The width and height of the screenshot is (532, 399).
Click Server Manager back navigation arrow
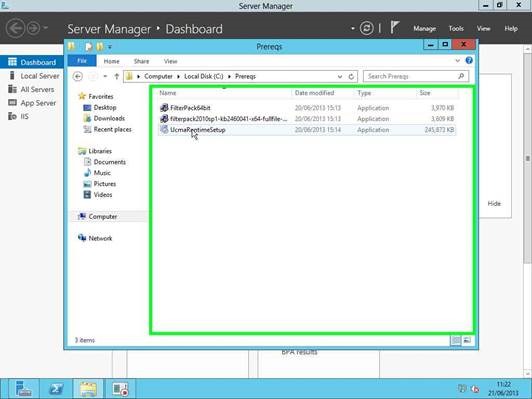(x=15, y=28)
